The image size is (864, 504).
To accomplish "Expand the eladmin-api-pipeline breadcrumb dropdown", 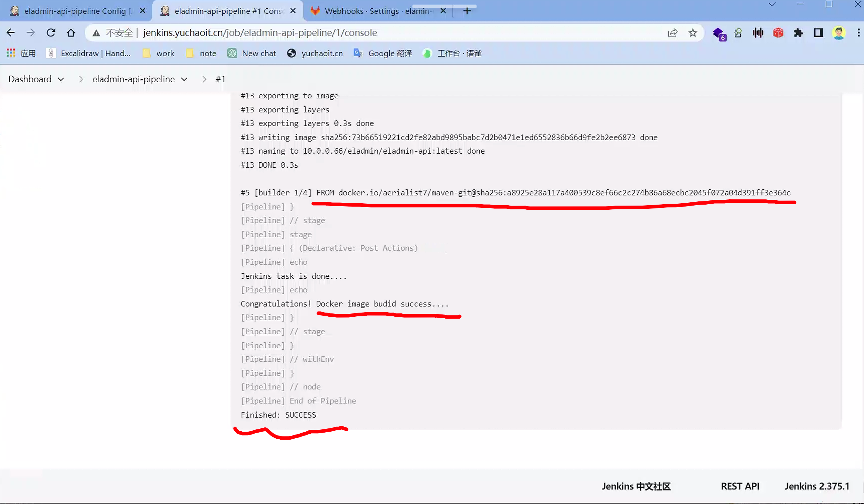I will click(x=184, y=79).
